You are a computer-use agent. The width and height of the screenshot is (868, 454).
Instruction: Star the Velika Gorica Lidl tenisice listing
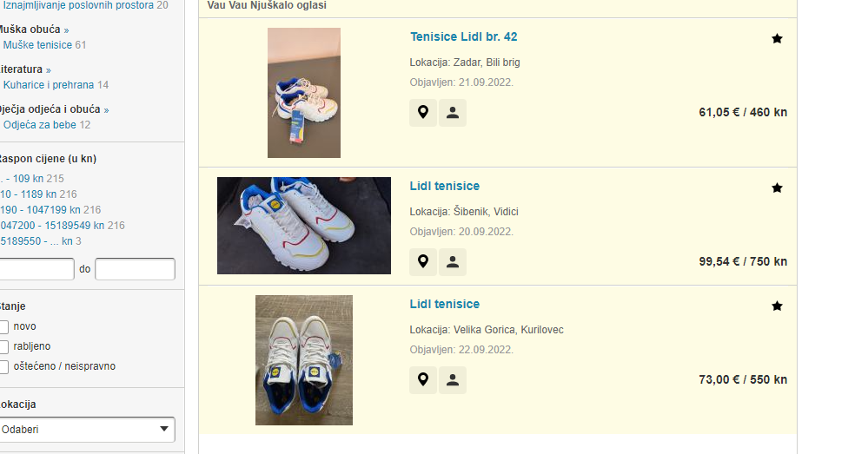(777, 306)
